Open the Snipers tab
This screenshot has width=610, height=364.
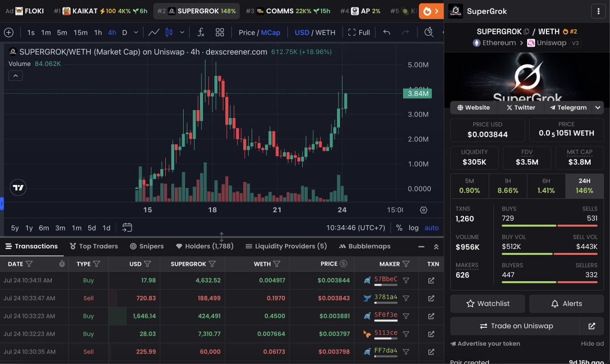pyautogui.click(x=147, y=246)
